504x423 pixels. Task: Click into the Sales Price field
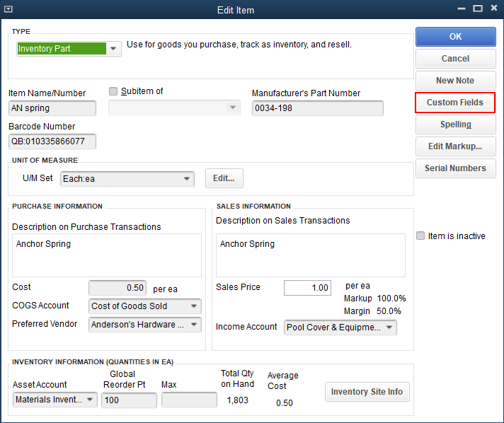coord(308,288)
